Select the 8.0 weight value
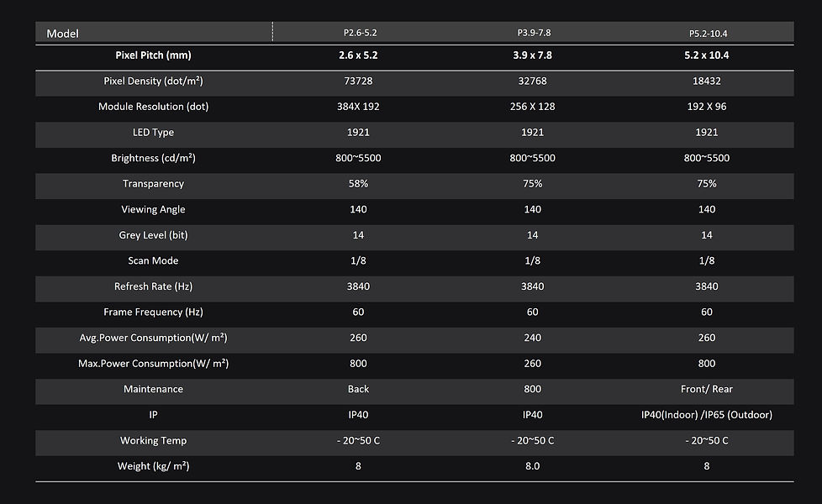Viewport: 822px width, 504px height. pyautogui.click(x=533, y=466)
